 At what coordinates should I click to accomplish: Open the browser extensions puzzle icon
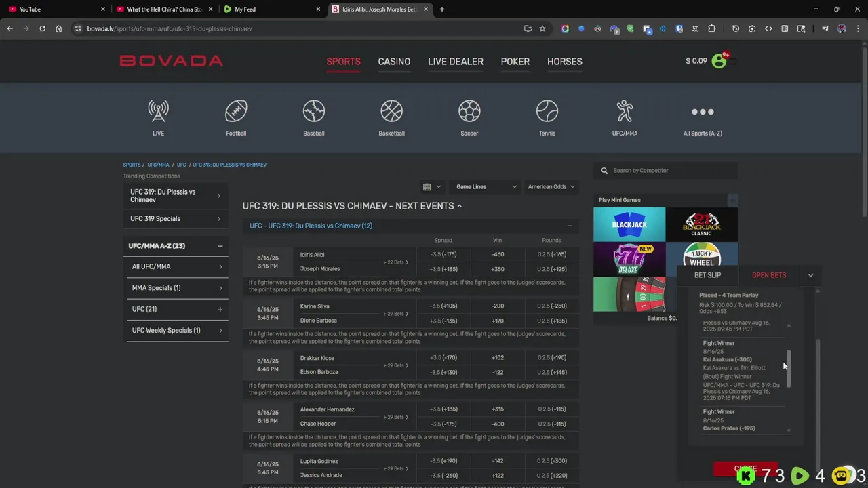click(711, 28)
